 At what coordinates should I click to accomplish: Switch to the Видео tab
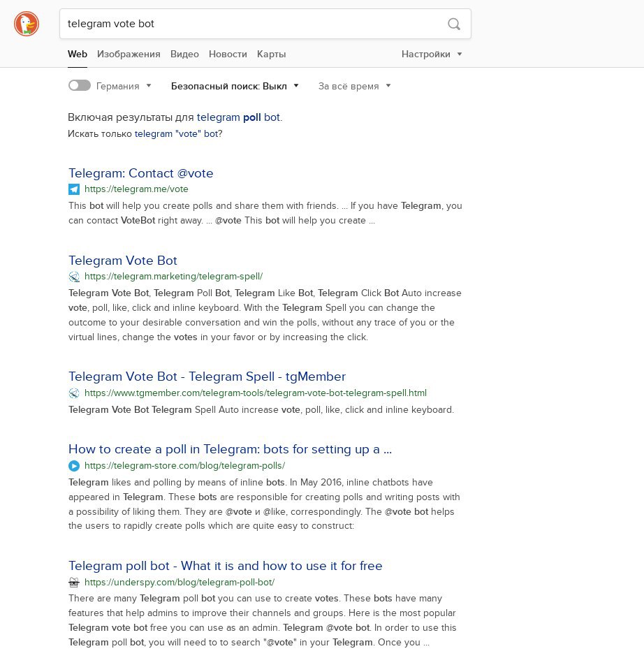[x=184, y=54]
